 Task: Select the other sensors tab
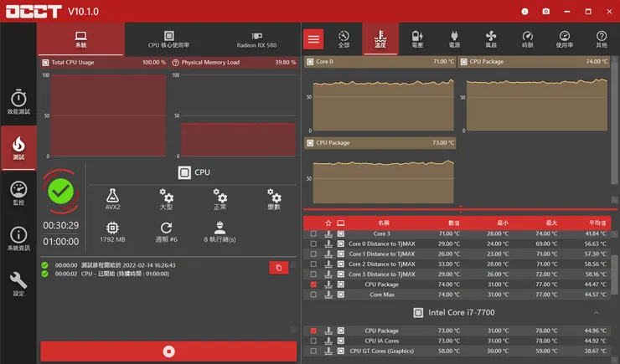coord(602,39)
